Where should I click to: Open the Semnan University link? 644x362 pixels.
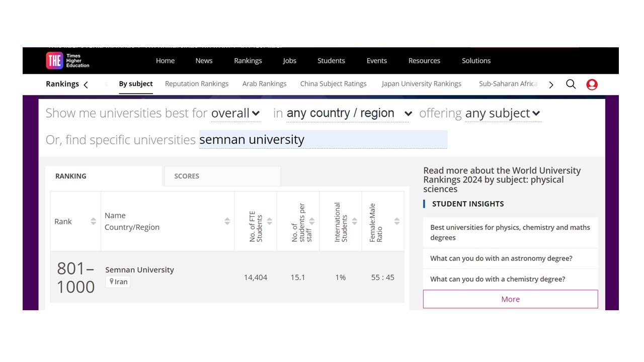coord(139,270)
